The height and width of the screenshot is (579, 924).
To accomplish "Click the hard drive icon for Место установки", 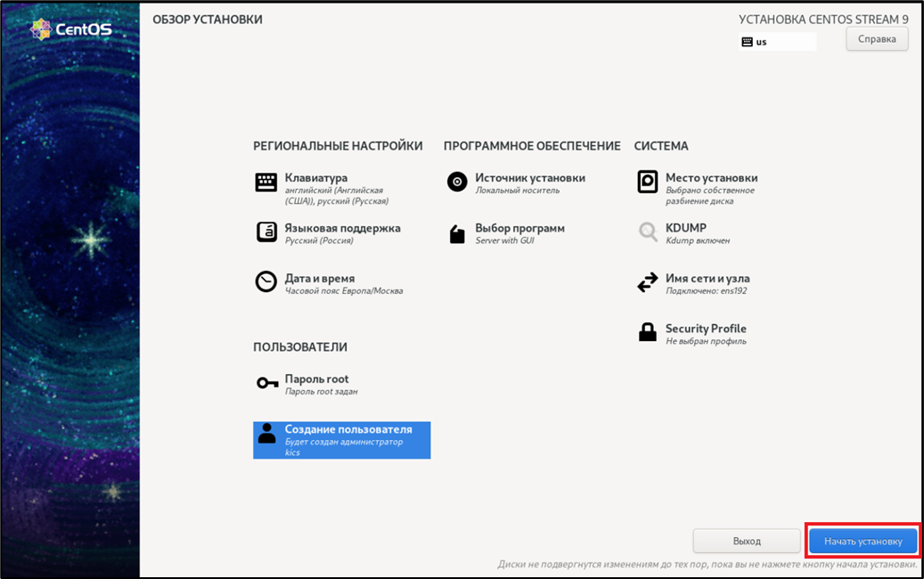I will pyautogui.click(x=647, y=182).
